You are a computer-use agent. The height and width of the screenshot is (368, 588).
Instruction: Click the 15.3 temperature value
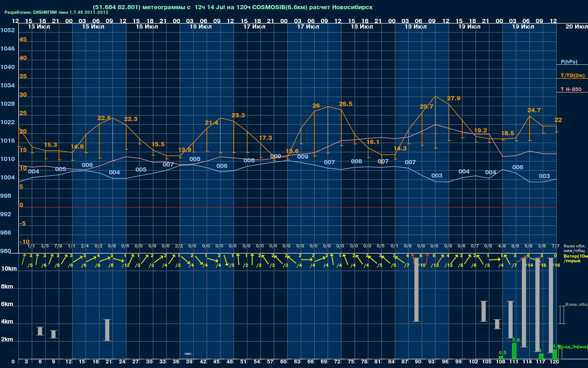click(x=51, y=145)
